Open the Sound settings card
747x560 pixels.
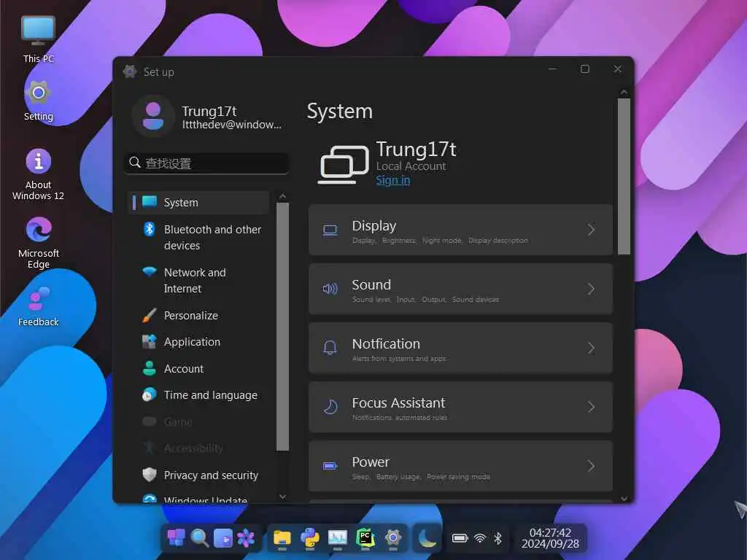tap(460, 289)
